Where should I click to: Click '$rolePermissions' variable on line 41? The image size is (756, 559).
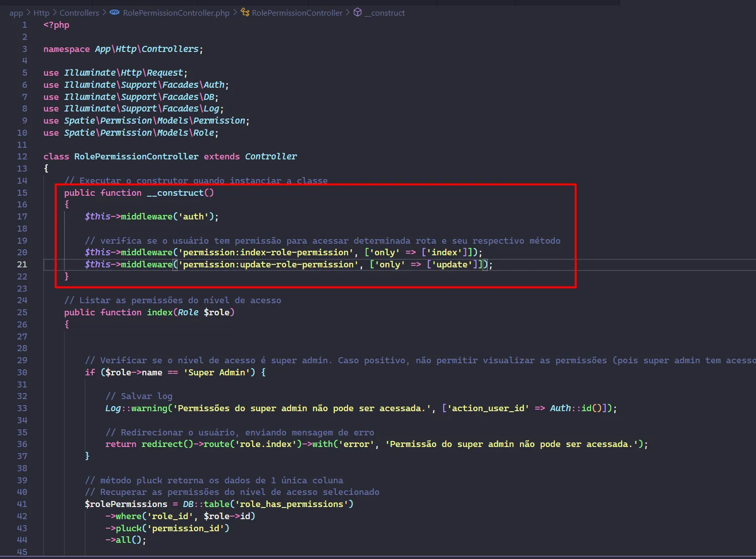pyautogui.click(x=126, y=504)
